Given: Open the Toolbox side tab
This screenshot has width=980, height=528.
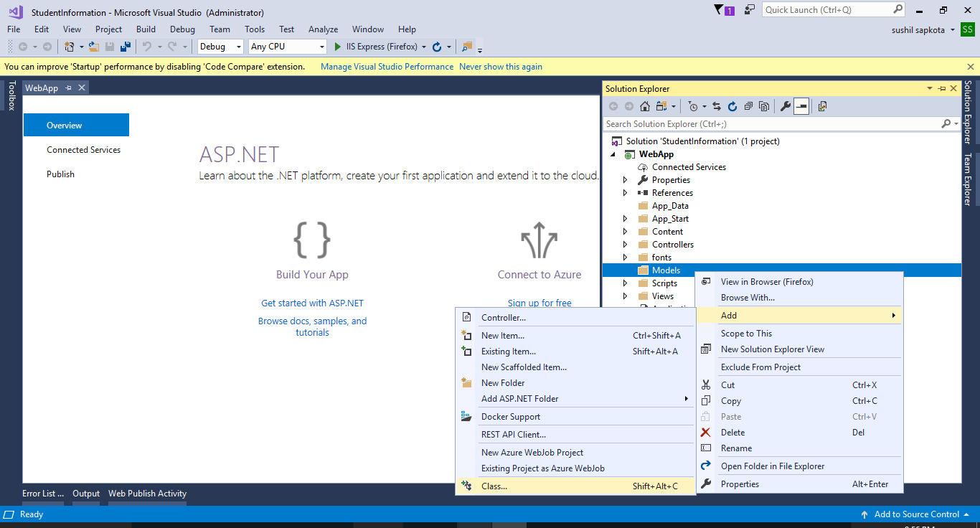Looking at the screenshot, I should pyautogui.click(x=11, y=95).
